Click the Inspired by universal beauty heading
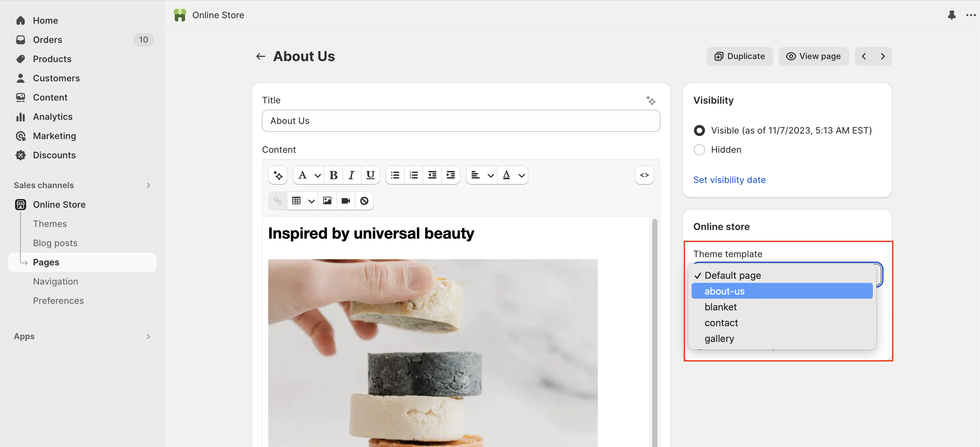980x447 pixels. (x=371, y=233)
